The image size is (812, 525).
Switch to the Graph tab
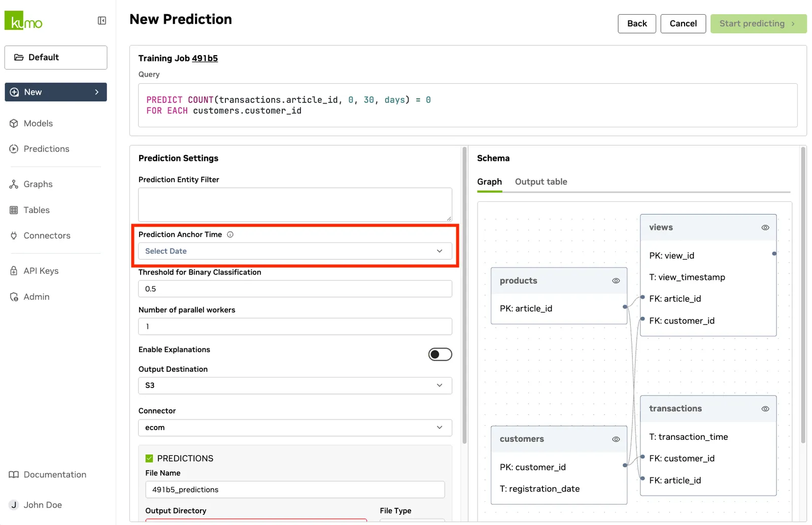point(489,182)
